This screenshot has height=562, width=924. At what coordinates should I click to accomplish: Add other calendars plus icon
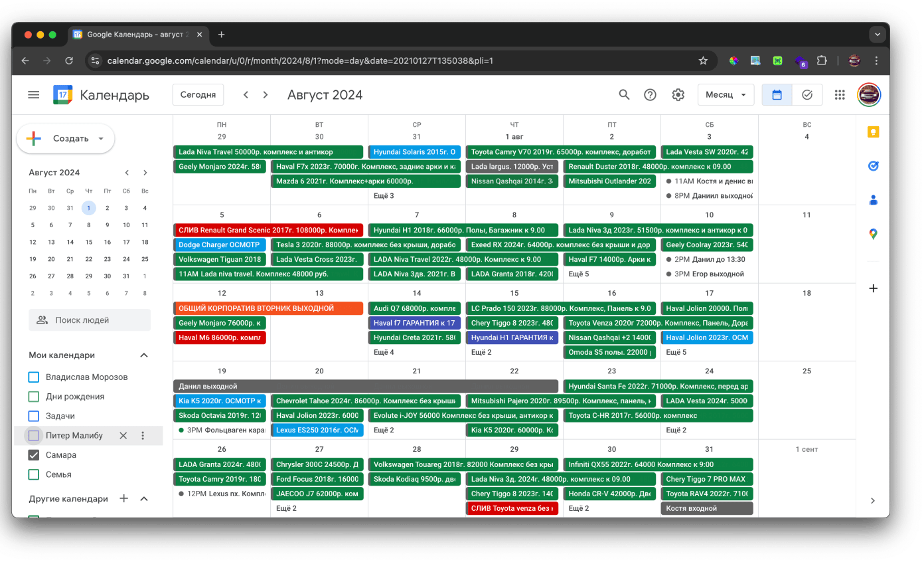(123, 498)
